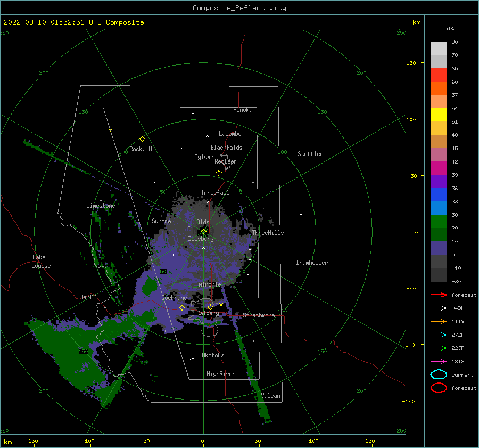Click the yellow marker west of Calgary

(182, 307)
